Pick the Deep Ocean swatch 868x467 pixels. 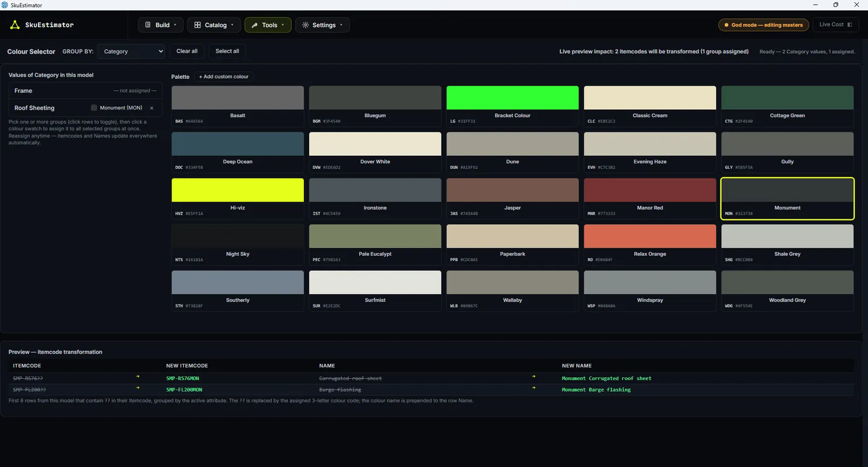coord(238,152)
